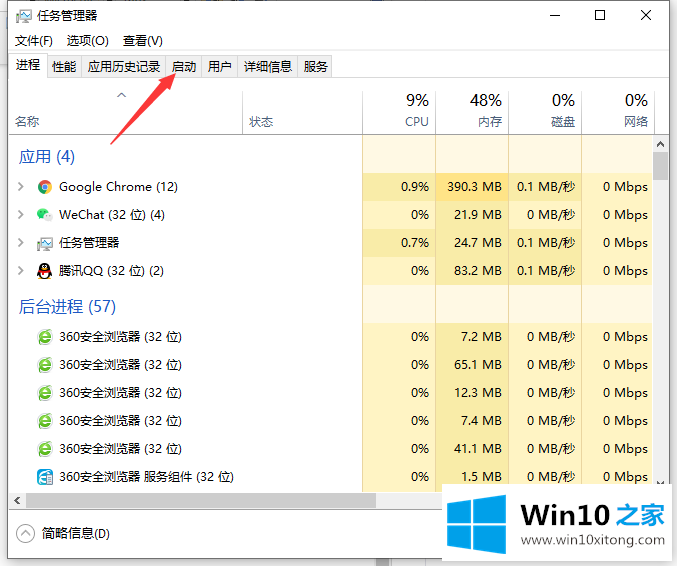Screen dimensions: 677x566
Task: Expand the 任务管理器 process group
Action: [20, 243]
